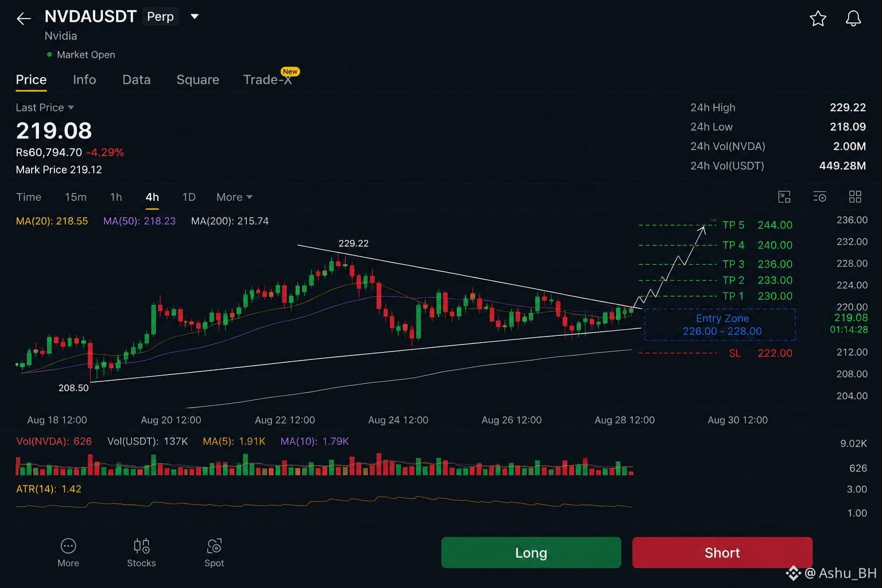Click the Rs60,794.70 converted price
This screenshot has width=882, height=588.
49,153
